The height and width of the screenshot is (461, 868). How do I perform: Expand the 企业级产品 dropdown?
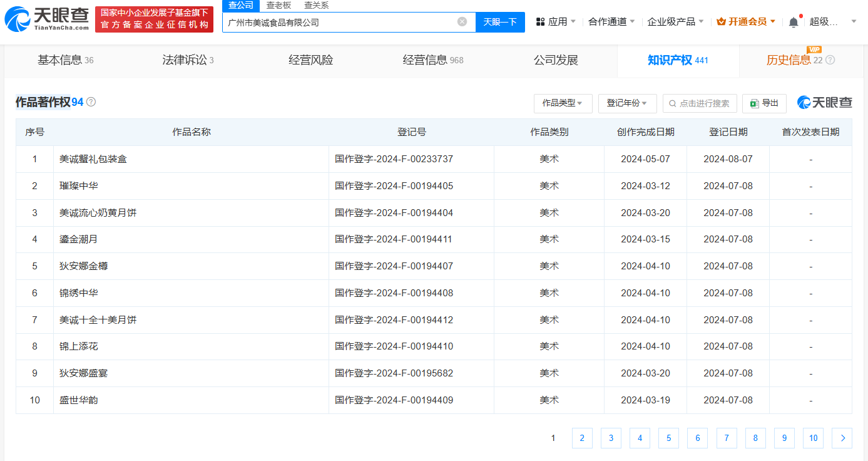[675, 22]
